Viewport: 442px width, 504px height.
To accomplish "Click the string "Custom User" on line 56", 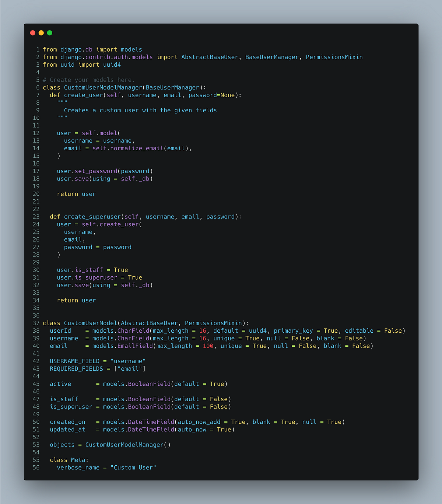I will tap(133, 468).
